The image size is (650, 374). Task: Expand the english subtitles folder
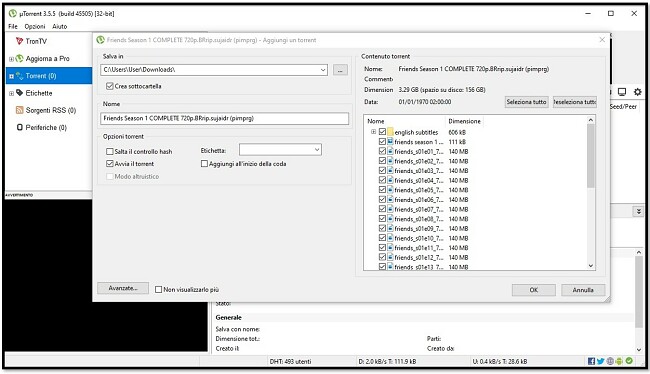tap(374, 132)
